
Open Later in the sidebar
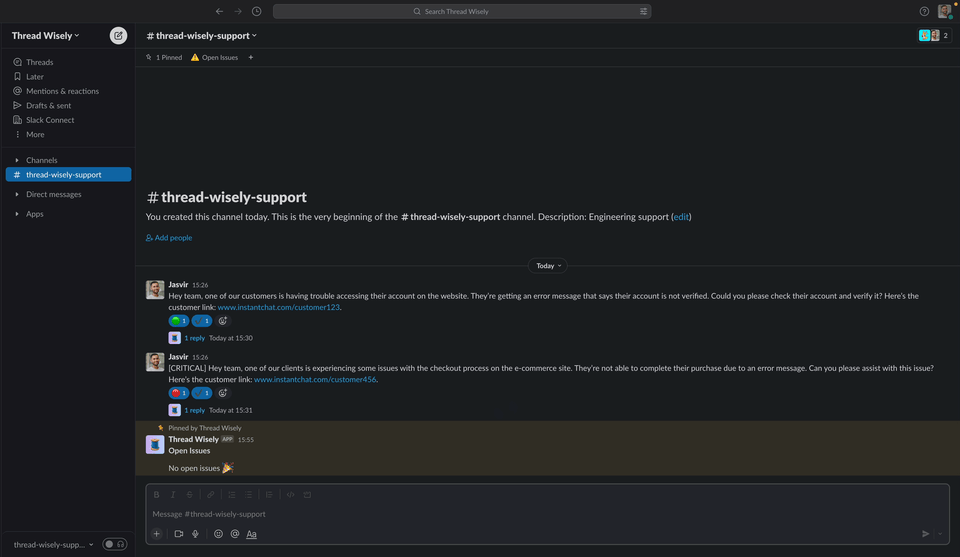point(35,77)
